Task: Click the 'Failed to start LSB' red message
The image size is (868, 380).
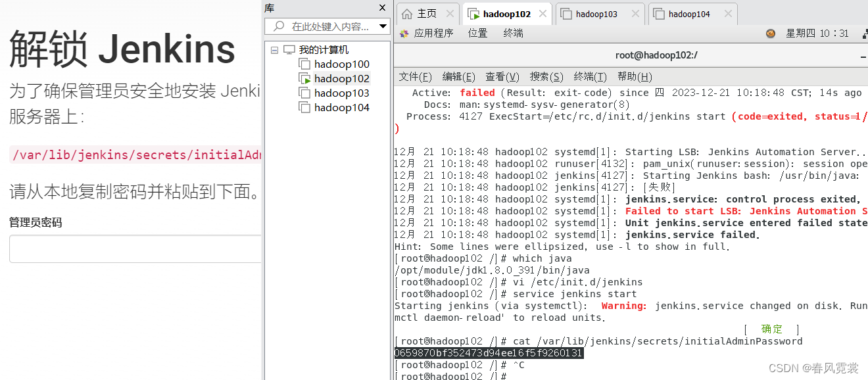Action: tap(746, 211)
